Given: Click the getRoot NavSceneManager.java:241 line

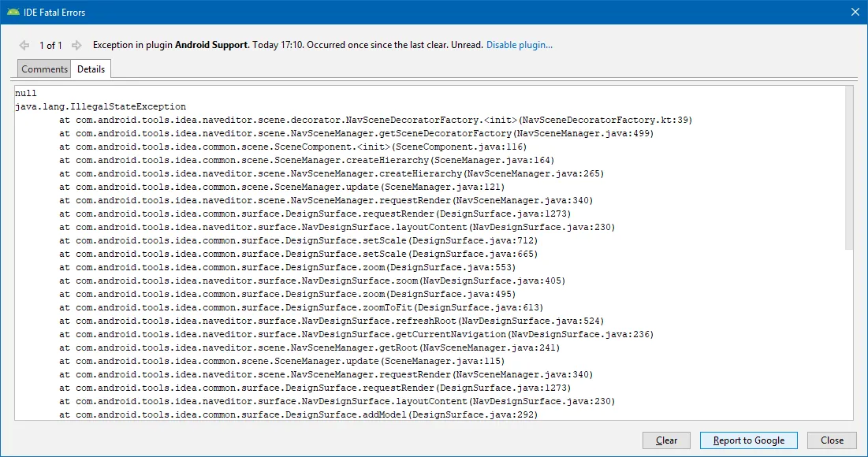Looking at the screenshot, I should click(x=310, y=347).
